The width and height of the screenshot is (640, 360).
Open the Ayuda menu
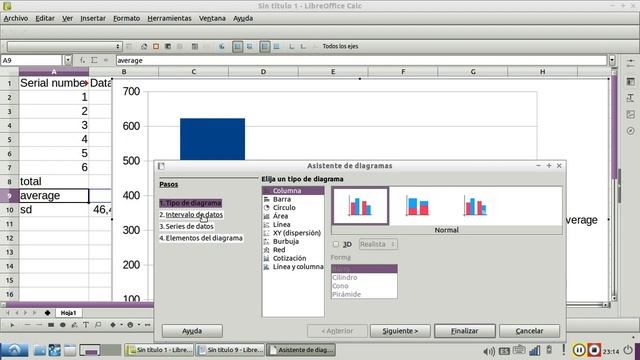tap(243, 18)
